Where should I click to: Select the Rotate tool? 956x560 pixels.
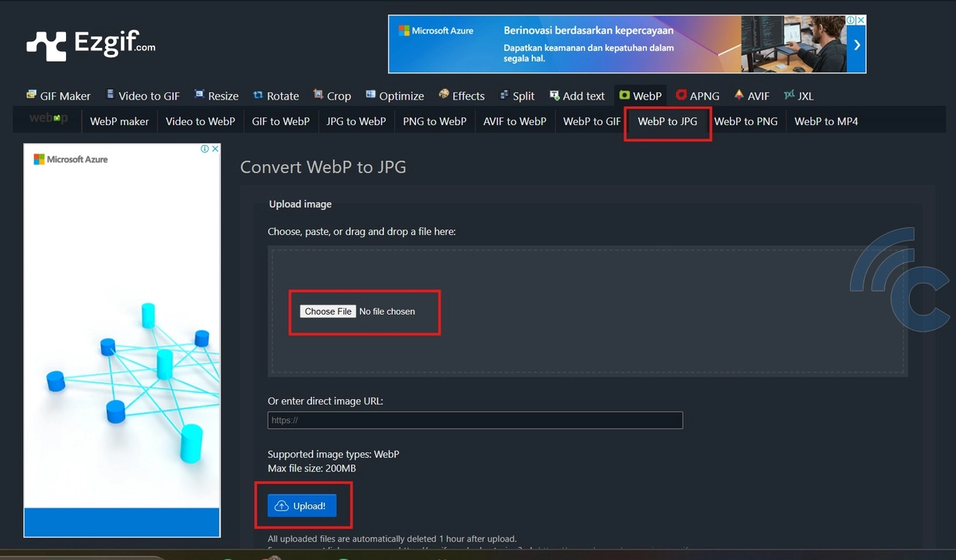pyautogui.click(x=276, y=96)
